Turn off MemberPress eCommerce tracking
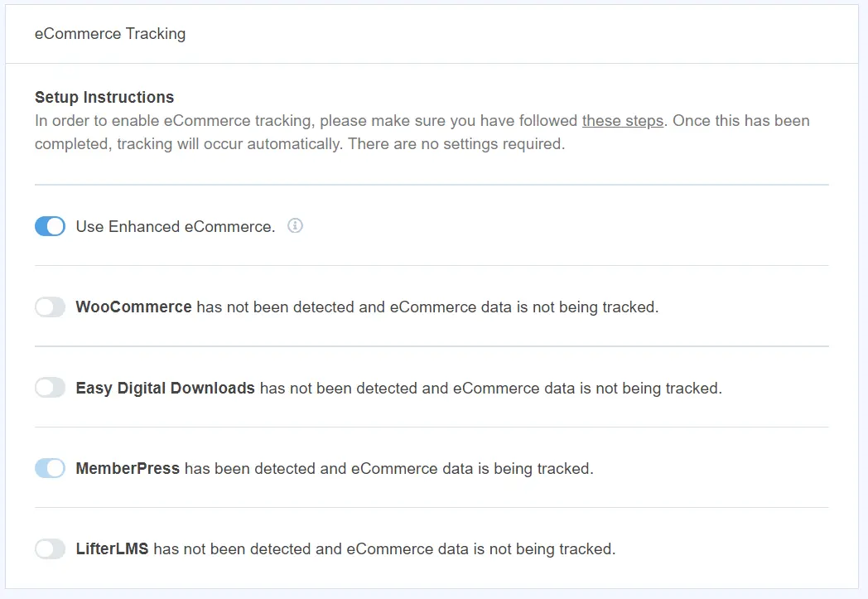The image size is (868, 599). coord(50,467)
